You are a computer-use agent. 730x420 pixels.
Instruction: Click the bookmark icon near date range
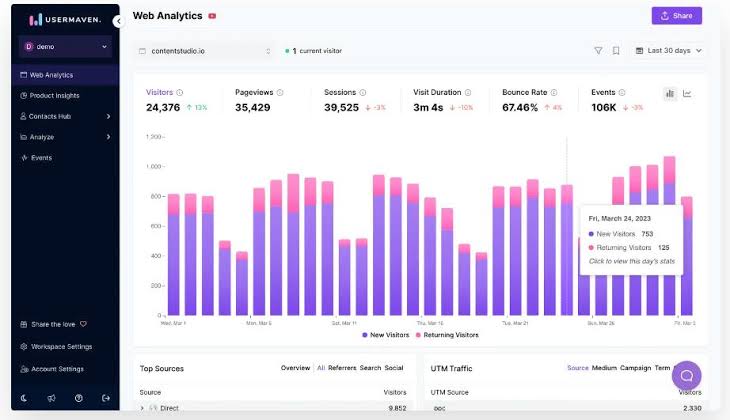(x=616, y=51)
